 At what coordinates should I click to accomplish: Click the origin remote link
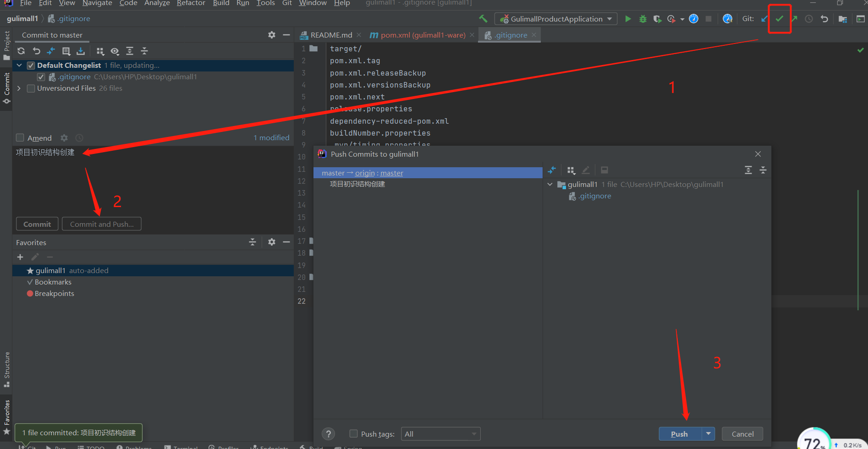(365, 173)
